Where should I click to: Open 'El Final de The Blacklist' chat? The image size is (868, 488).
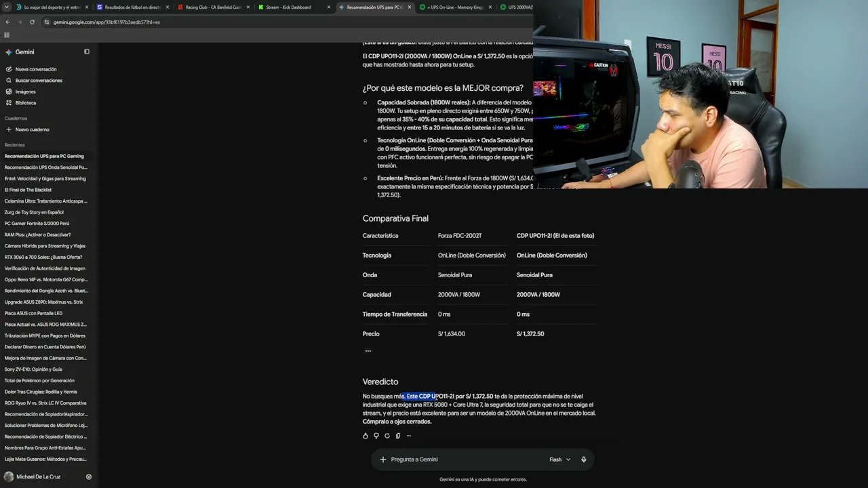pyautogui.click(x=28, y=190)
